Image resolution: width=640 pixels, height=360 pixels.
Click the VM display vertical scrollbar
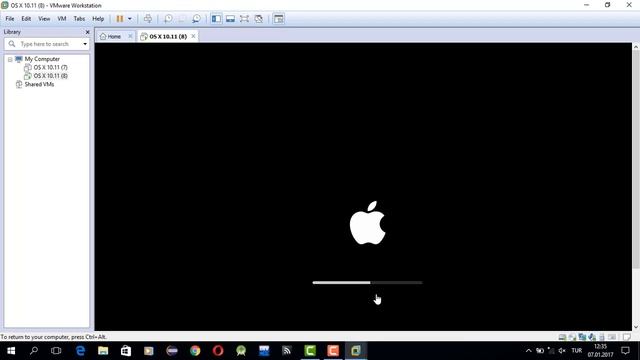[636, 159]
